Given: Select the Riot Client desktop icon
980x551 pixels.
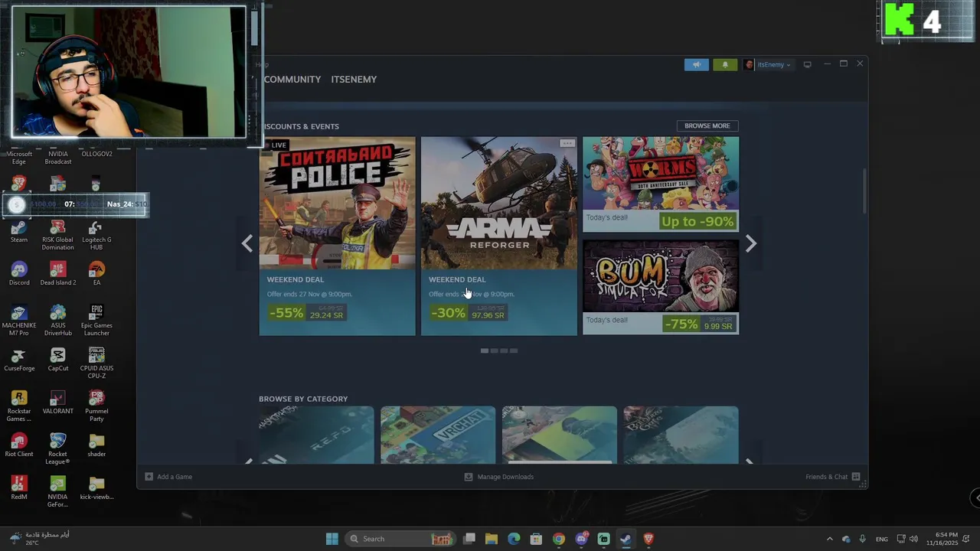Looking at the screenshot, I should (x=19, y=445).
